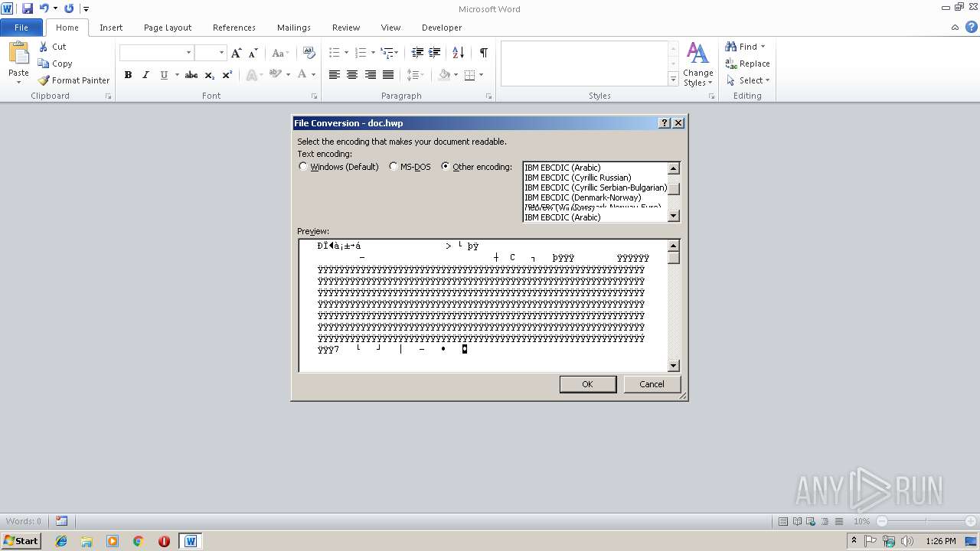Image resolution: width=980 pixels, height=551 pixels.
Task: Open the Paragraph dialog launcher
Action: click(x=489, y=96)
